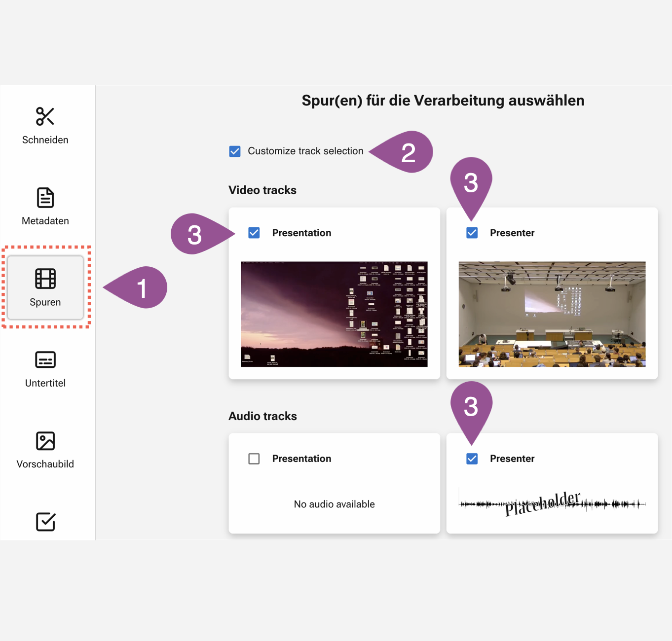This screenshot has height=641, width=672.
Task: Uncheck the Presenter audio track checkbox
Action: click(472, 459)
